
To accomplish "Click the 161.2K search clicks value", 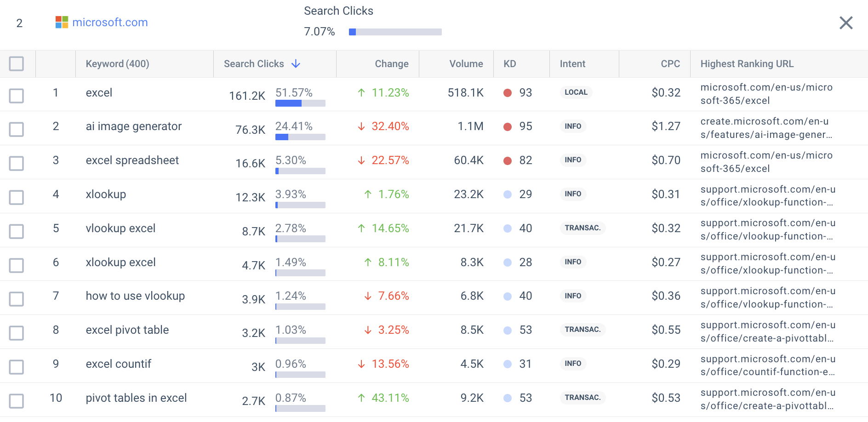I will coord(247,96).
